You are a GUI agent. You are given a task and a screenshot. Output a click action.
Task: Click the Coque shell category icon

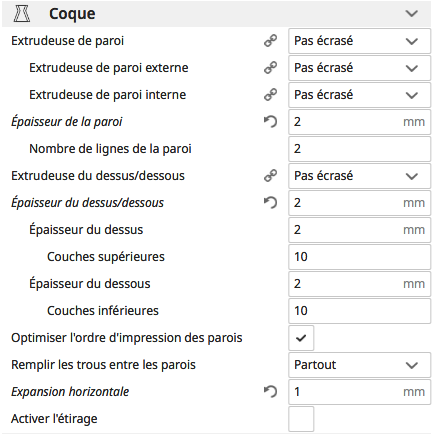22,14
